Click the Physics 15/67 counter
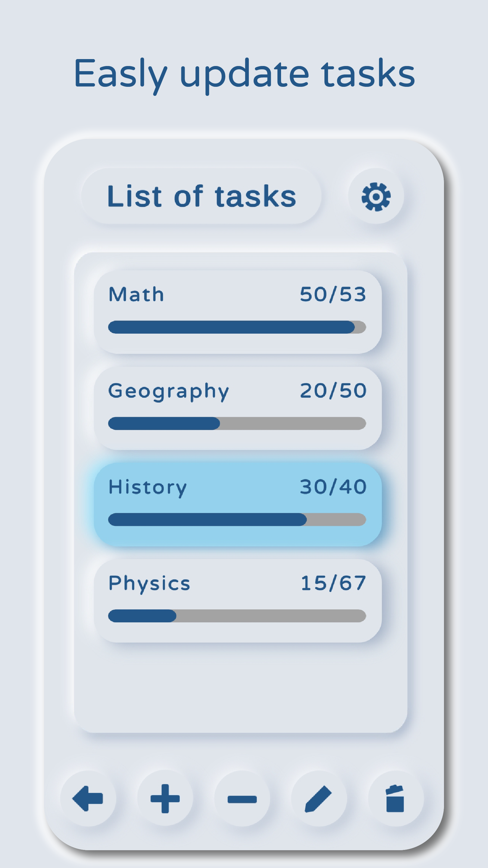Screen dimensions: 488x868 [333, 583]
